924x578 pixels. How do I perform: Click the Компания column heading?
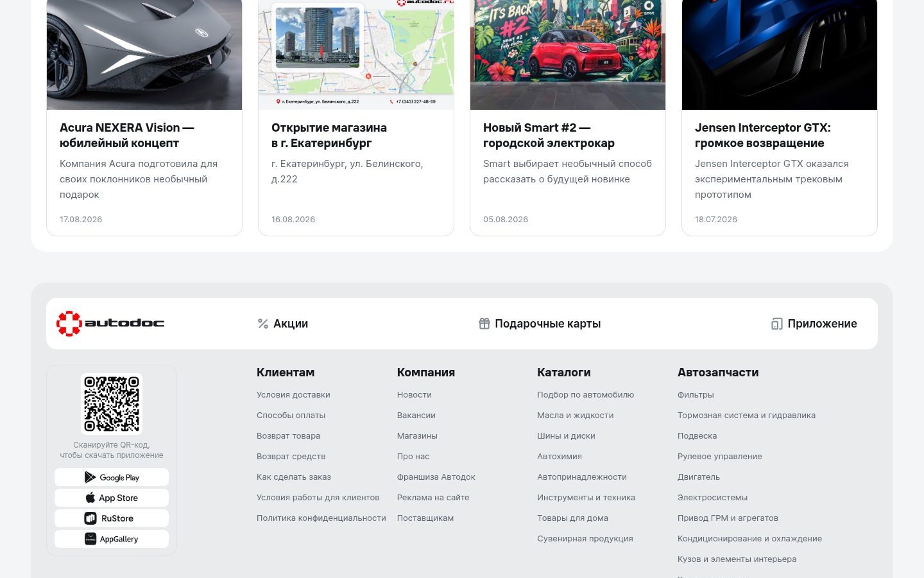pos(426,372)
